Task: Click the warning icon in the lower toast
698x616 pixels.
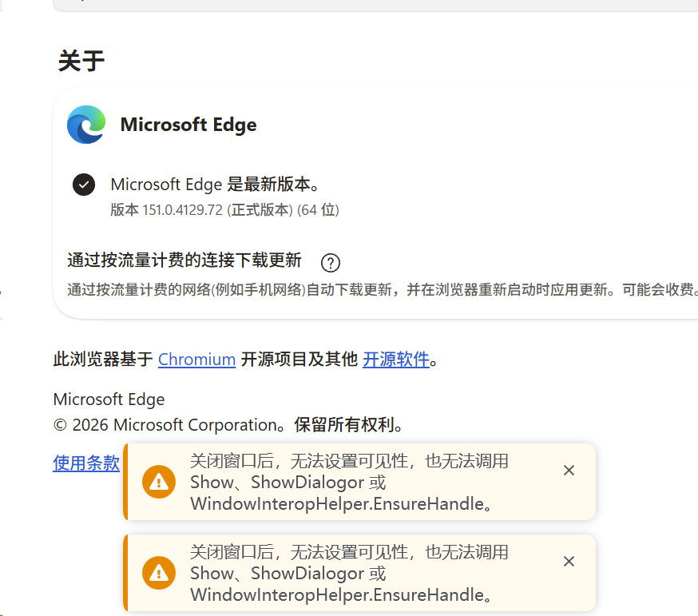Action: coord(159,573)
